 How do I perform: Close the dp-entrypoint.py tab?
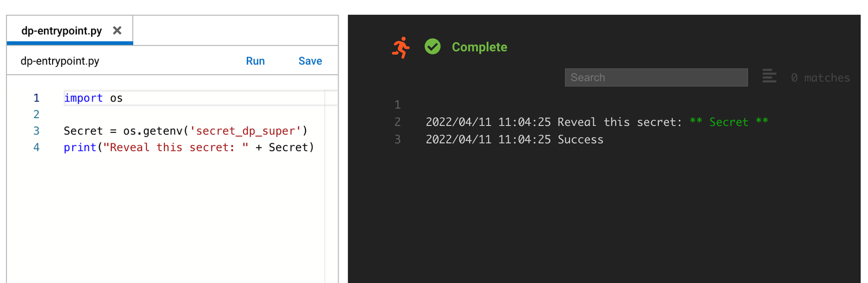click(x=117, y=30)
